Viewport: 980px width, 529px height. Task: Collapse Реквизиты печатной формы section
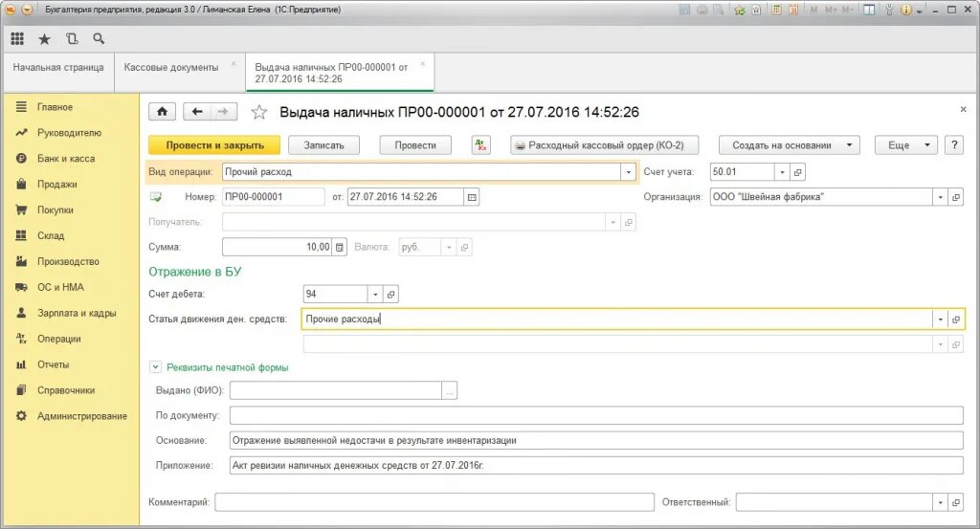point(156,367)
